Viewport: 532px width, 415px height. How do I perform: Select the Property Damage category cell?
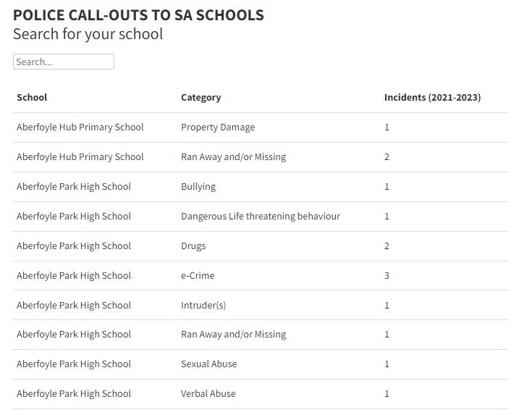click(218, 127)
